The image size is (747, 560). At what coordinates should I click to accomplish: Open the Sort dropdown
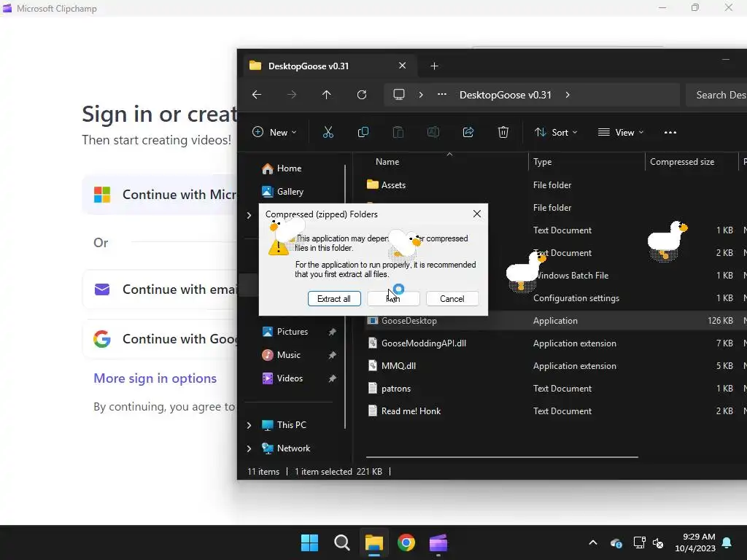555,133
